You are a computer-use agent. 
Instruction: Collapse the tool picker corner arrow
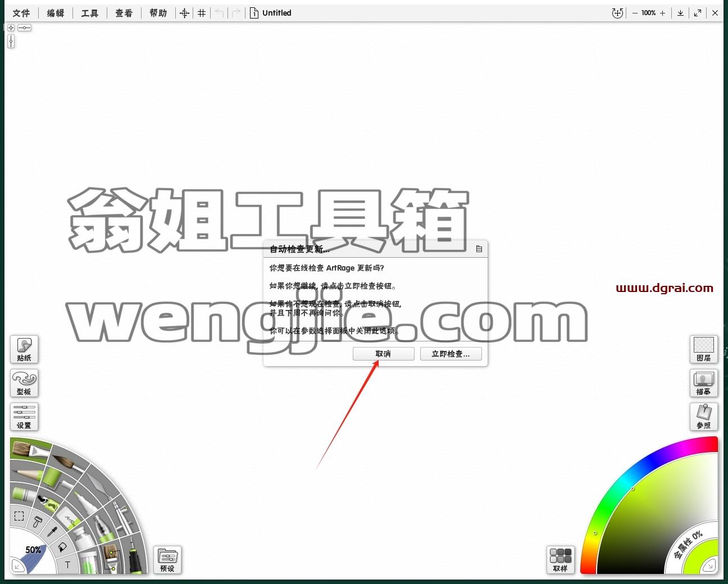pyautogui.click(x=17, y=567)
